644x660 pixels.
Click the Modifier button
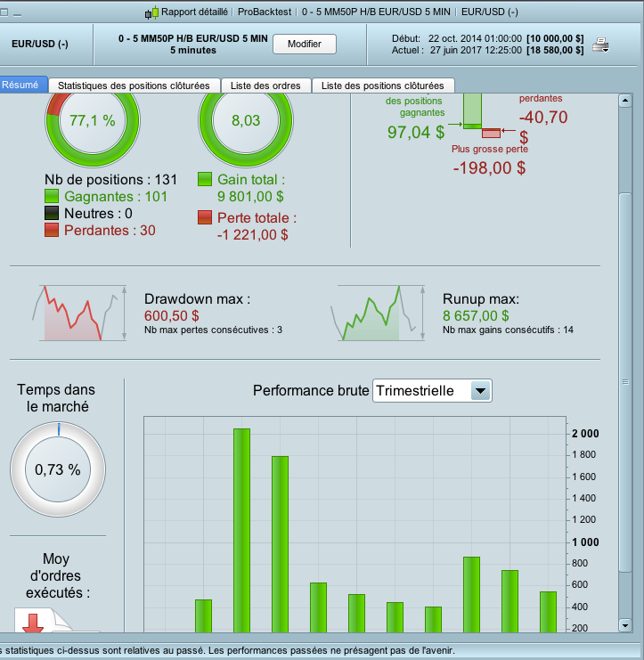coord(305,44)
